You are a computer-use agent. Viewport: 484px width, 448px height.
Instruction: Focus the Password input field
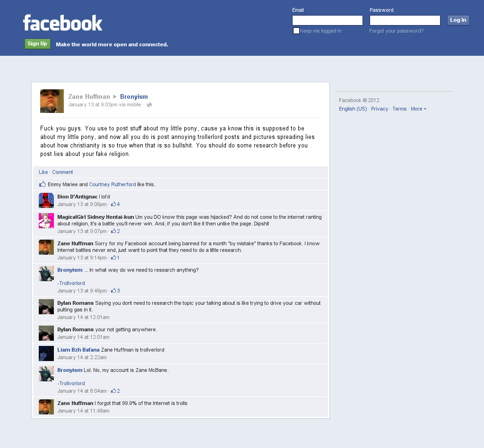(405, 20)
